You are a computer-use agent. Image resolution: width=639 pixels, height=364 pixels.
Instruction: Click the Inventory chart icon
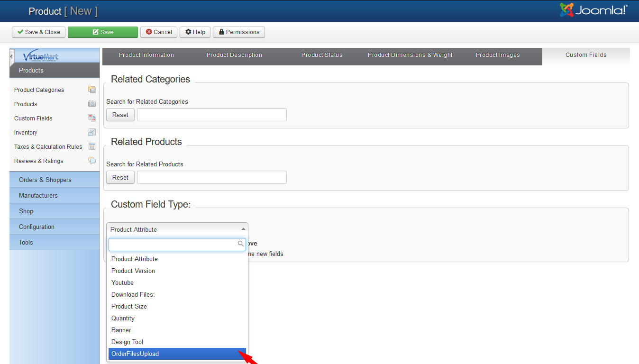coord(92,132)
